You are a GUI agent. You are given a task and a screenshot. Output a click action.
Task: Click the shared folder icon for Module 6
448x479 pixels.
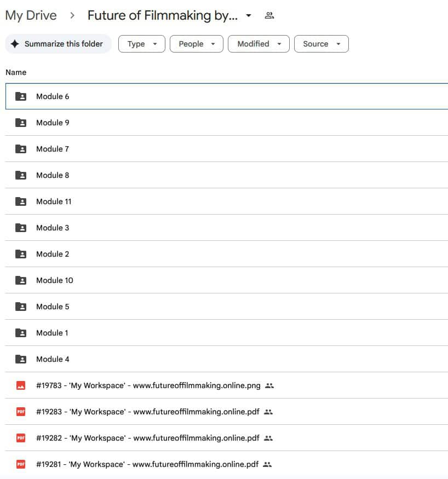coord(21,96)
